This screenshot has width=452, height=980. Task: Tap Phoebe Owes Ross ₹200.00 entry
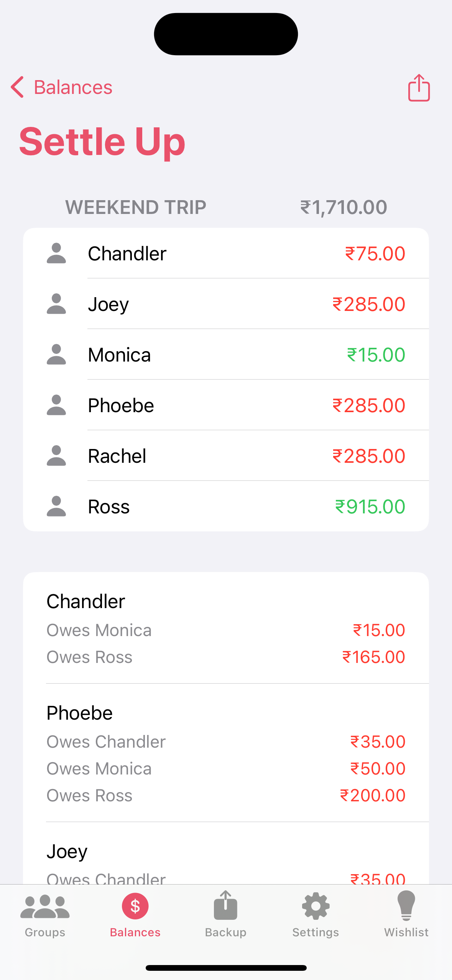pos(226,796)
